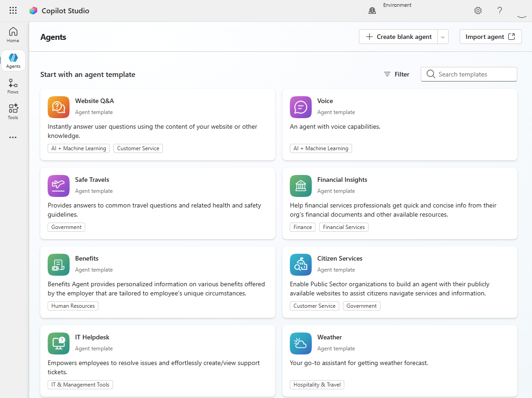Screen dimensions: 532x398
Task: Click the IT & Management Tools tag
Action: coord(81,384)
